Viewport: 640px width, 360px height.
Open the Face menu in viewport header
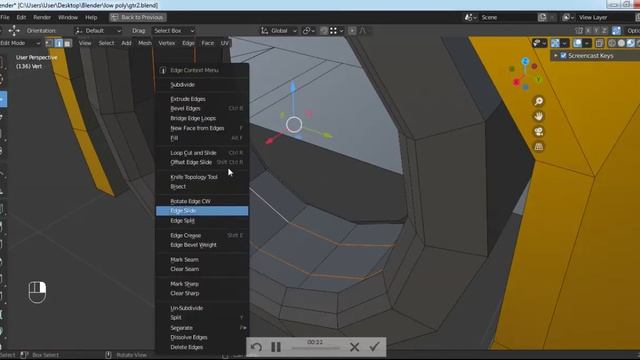click(207, 43)
